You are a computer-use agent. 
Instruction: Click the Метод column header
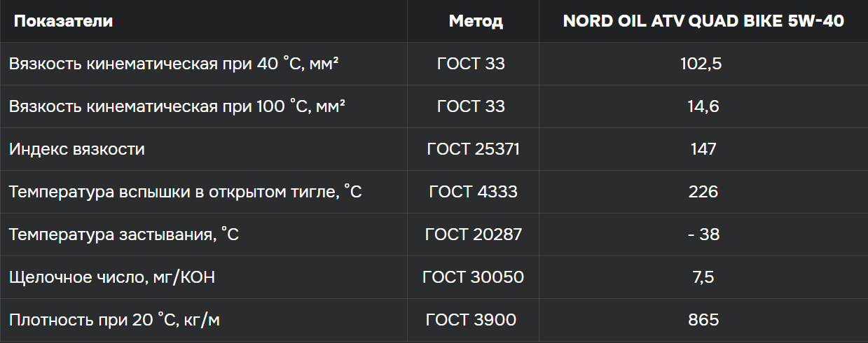(476, 21)
